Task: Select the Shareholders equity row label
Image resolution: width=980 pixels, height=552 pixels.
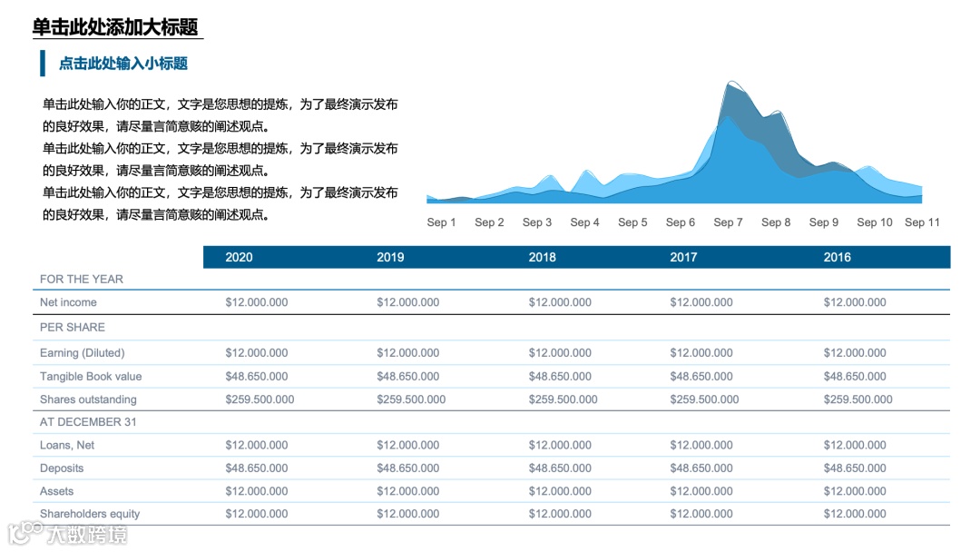Action: [x=90, y=514]
